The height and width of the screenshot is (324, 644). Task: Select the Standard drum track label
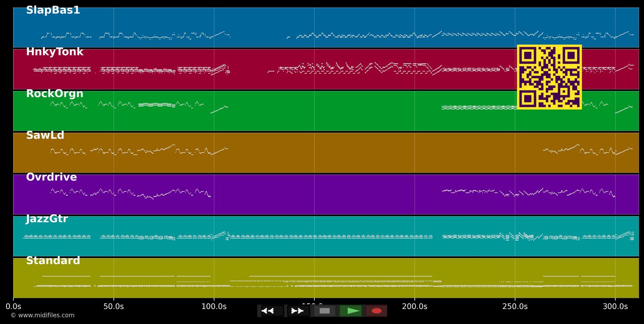coord(53,260)
